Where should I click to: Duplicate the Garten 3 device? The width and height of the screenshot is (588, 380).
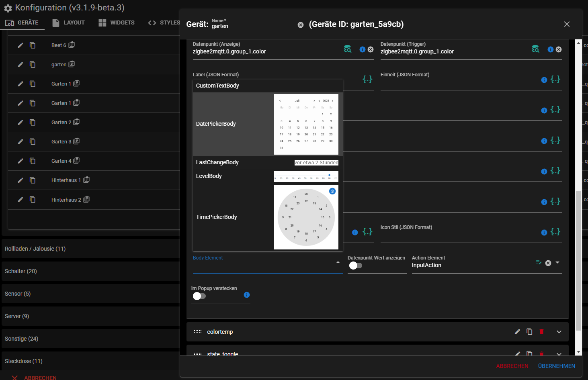tap(33, 142)
